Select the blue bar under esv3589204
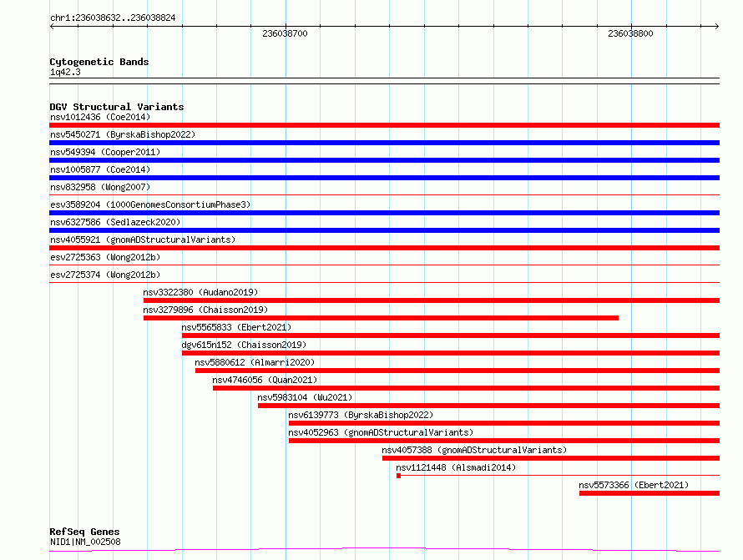The image size is (743, 560). [x=384, y=213]
